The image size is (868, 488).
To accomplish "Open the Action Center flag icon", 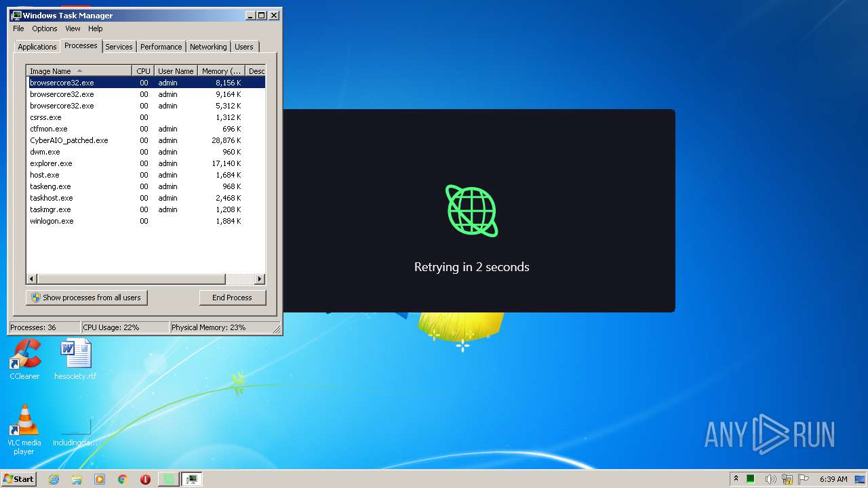I will [804, 479].
